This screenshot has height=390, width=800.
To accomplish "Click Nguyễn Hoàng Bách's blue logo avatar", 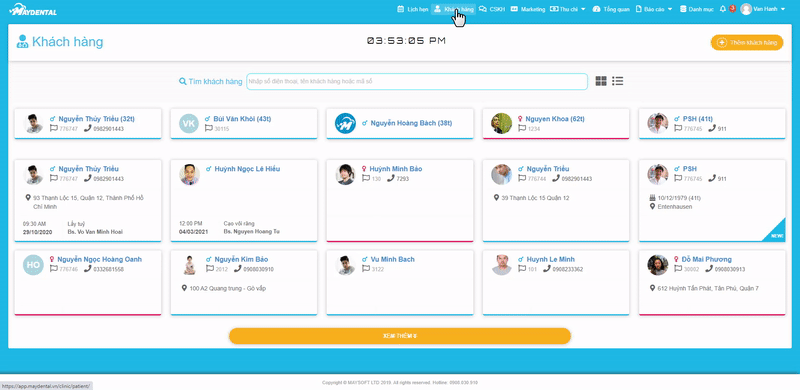I will 345,123.
